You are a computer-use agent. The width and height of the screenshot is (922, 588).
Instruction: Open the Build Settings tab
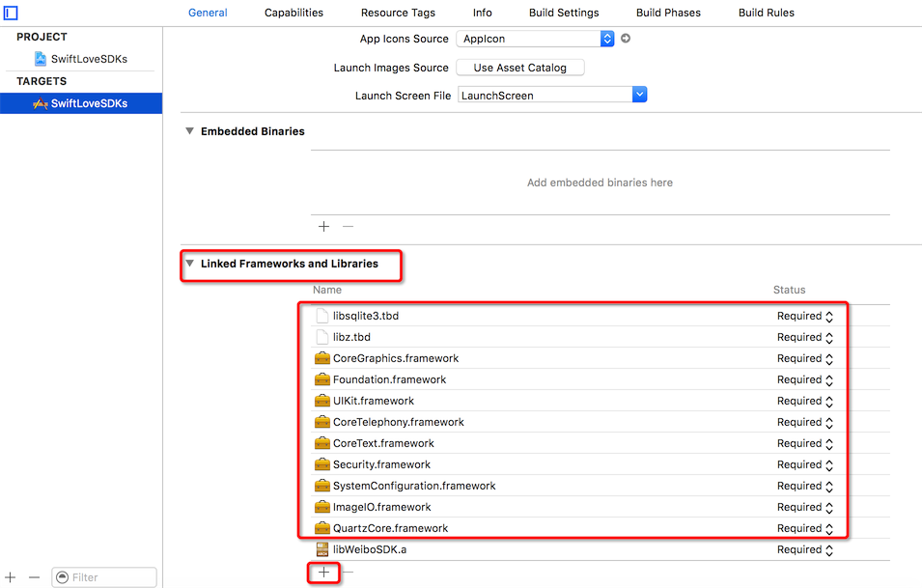[x=564, y=13]
